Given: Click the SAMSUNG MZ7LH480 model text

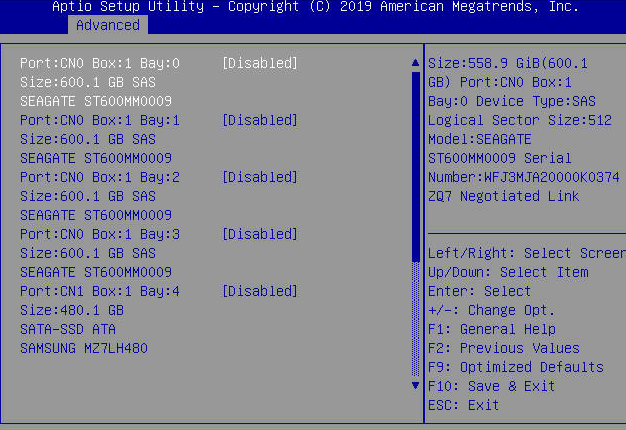Looking at the screenshot, I should (84, 348).
